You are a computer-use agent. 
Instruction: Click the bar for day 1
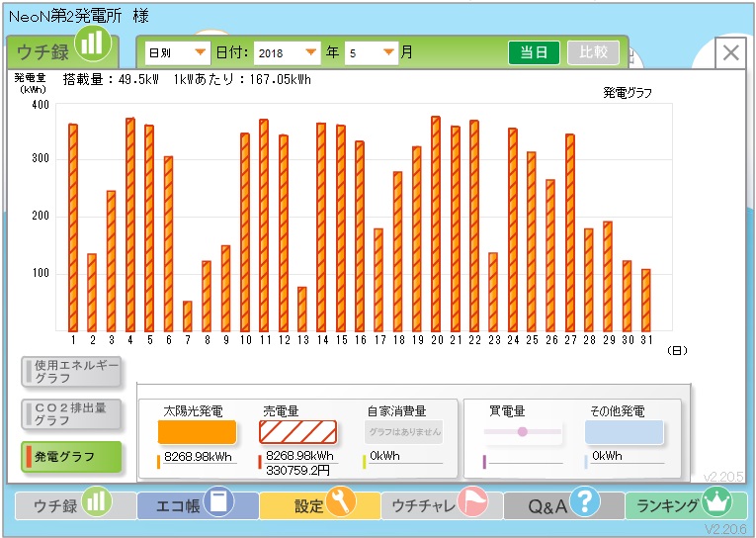pos(73,227)
